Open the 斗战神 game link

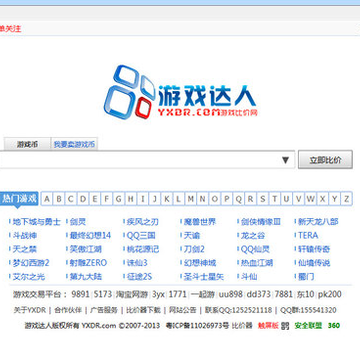click(25, 235)
